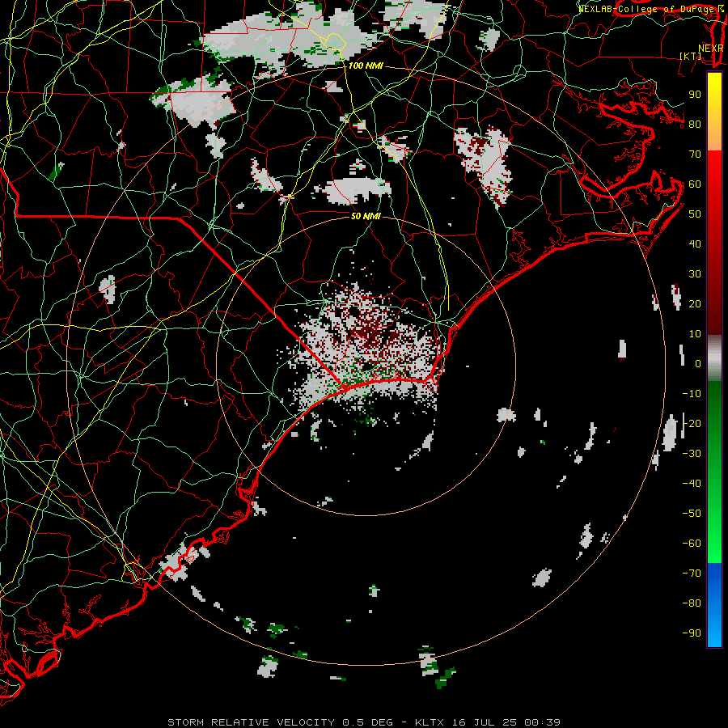Click the blue segment of the color bar

coord(714,604)
